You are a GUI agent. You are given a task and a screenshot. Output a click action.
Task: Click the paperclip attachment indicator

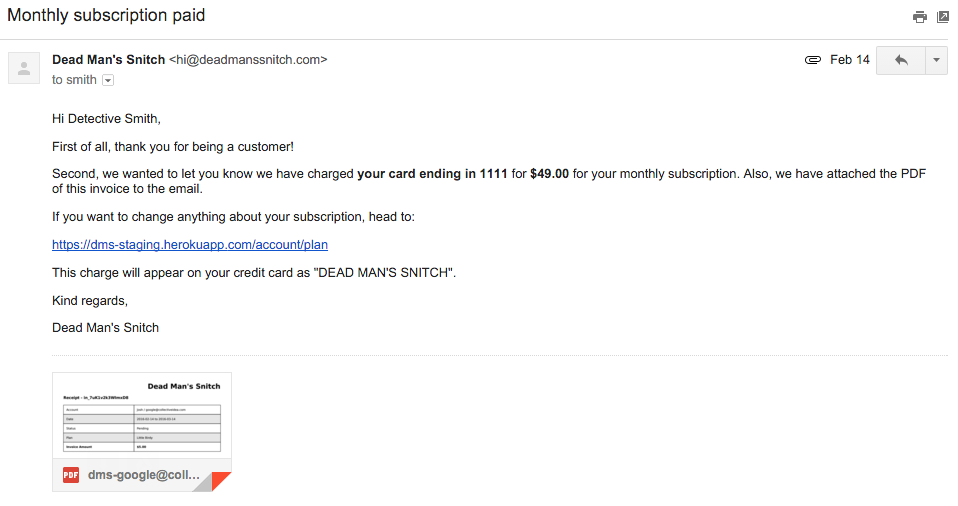tap(813, 60)
